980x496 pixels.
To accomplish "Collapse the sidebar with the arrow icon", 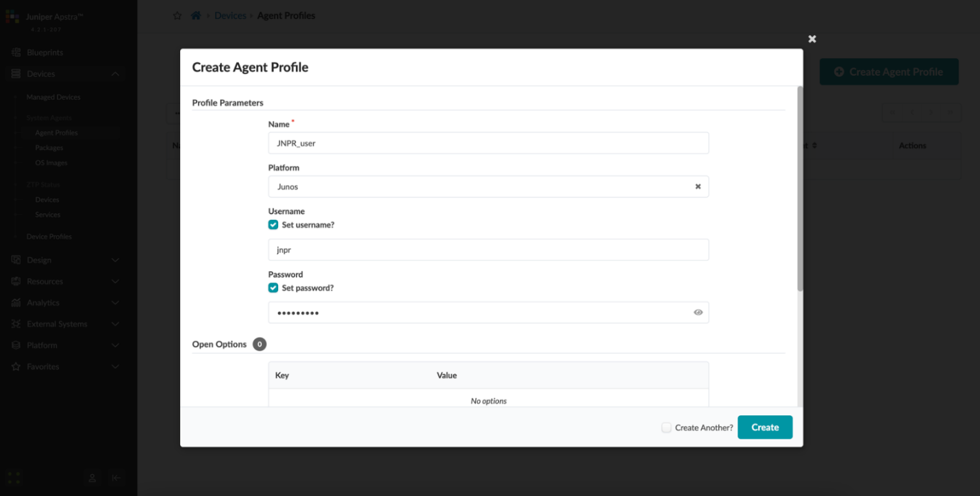I will coord(116,478).
